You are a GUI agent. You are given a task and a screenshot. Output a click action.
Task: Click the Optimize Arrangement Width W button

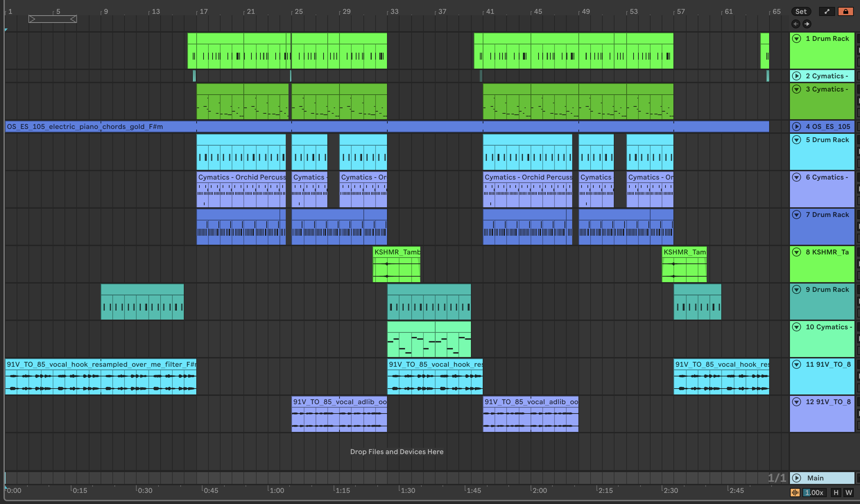pos(849,492)
